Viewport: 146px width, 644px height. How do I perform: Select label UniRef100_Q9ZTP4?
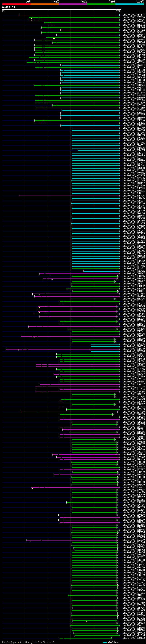(133, 110)
